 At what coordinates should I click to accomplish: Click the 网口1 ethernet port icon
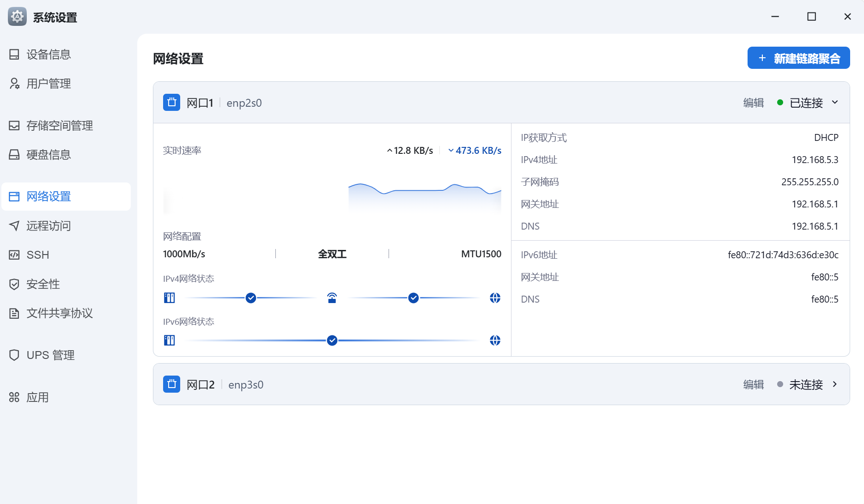pos(171,103)
